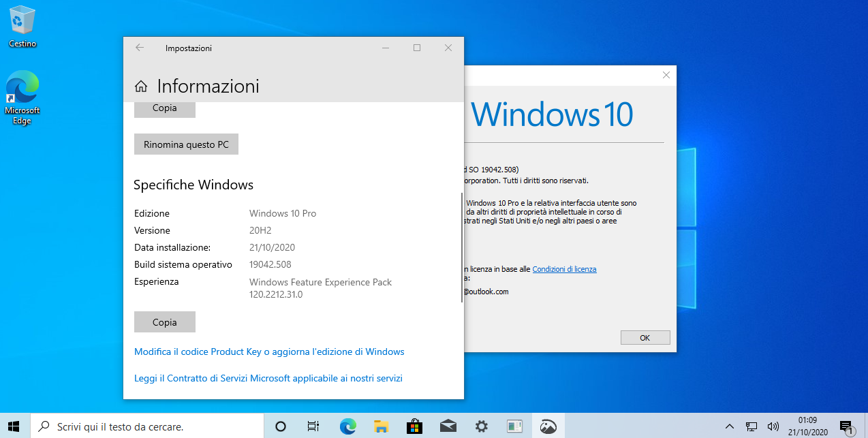This screenshot has width=868, height=438.
Task: Open the notification center icon
Action: (847, 427)
